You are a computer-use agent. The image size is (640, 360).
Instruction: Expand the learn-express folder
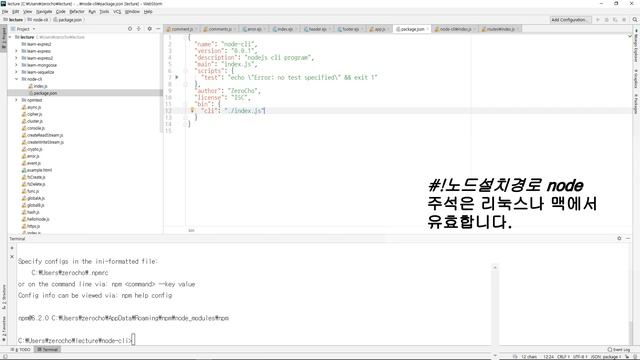coord(16,51)
